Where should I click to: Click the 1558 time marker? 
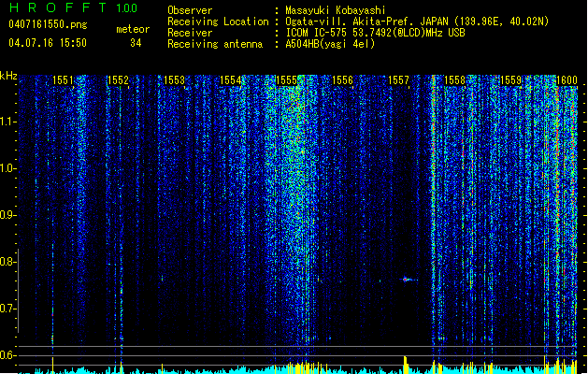click(454, 80)
